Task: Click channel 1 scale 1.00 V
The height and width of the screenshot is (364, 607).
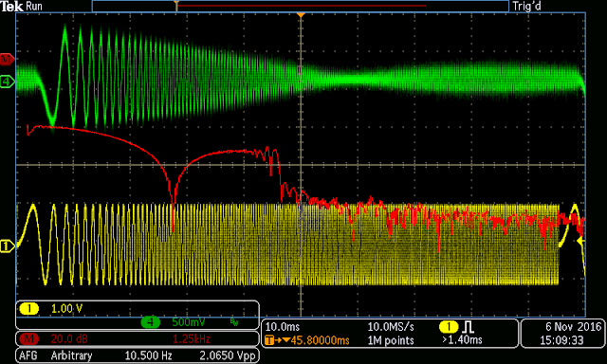Action: coord(66,309)
